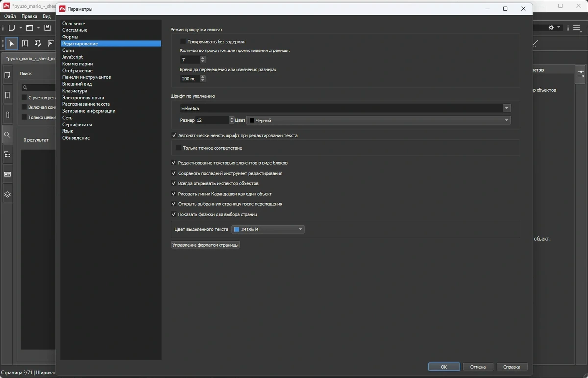Uncheck 'Всегда открывать инспектор объектов'
The width and height of the screenshot is (588, 378).
(174, 183)
